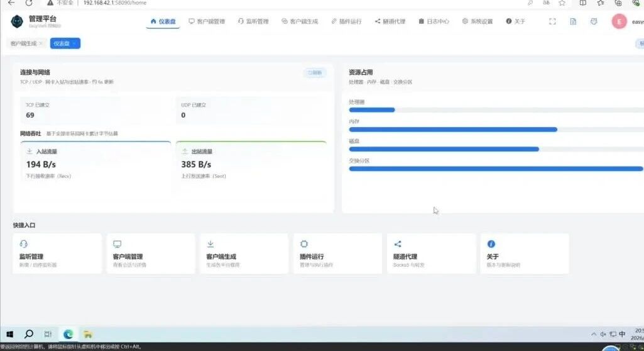
Task: Click download icon on 客户端生成 card
Action: coord(210,244)
